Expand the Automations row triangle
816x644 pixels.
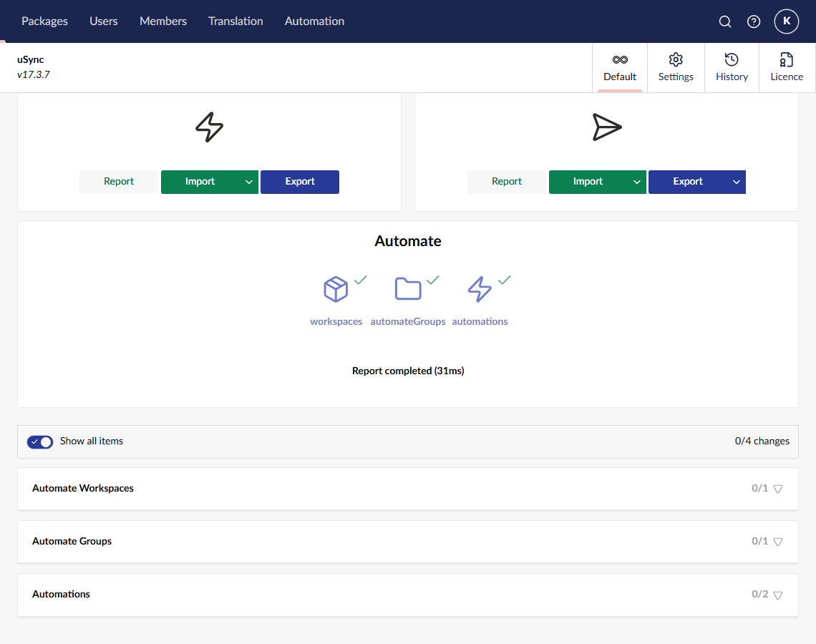778,595
